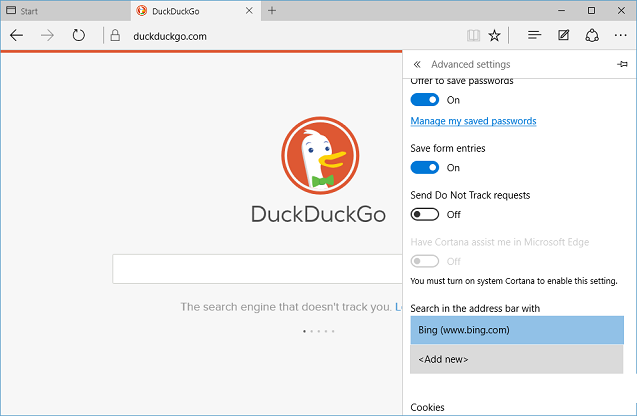Pin the Advanced settings pane
This screenshot has width=637, height=416.
(x=622, y=64)
